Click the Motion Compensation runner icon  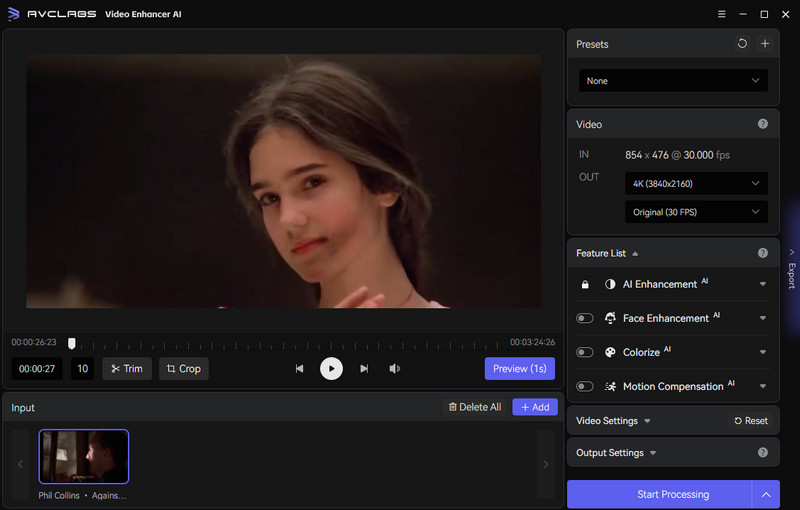pyautogui.click(x=610, y=387)
